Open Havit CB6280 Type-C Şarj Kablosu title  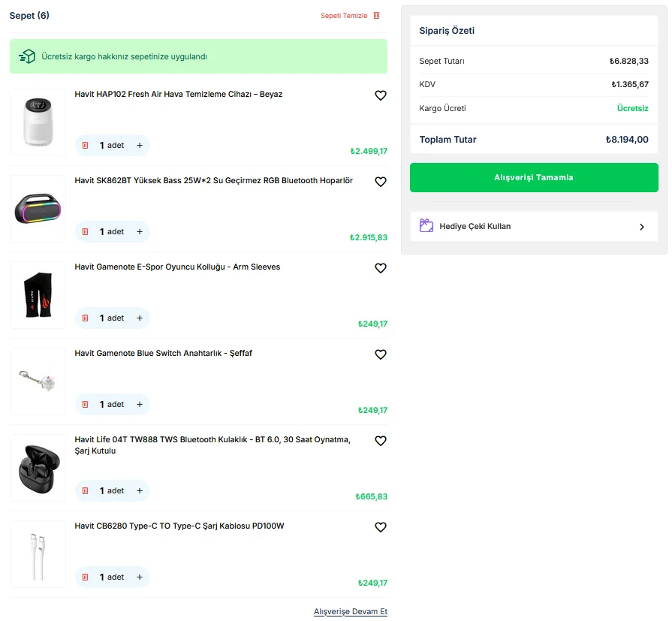(179, 526)
